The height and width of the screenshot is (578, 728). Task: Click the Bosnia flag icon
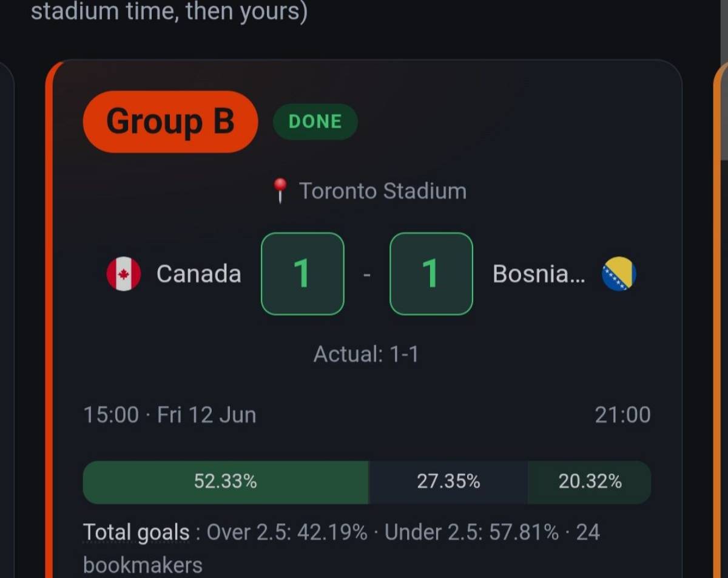(619, 274)
